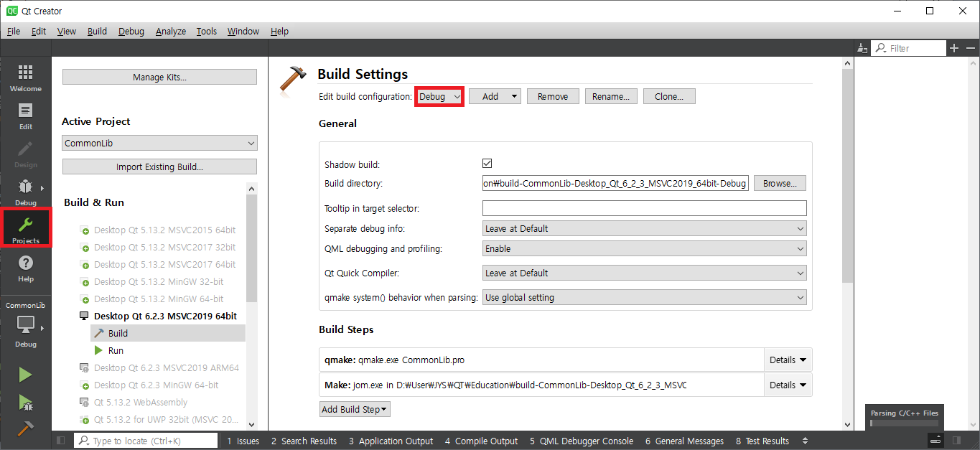
Task: Open CommonLib kit selector monitor icon
Action: pos(25,324)
